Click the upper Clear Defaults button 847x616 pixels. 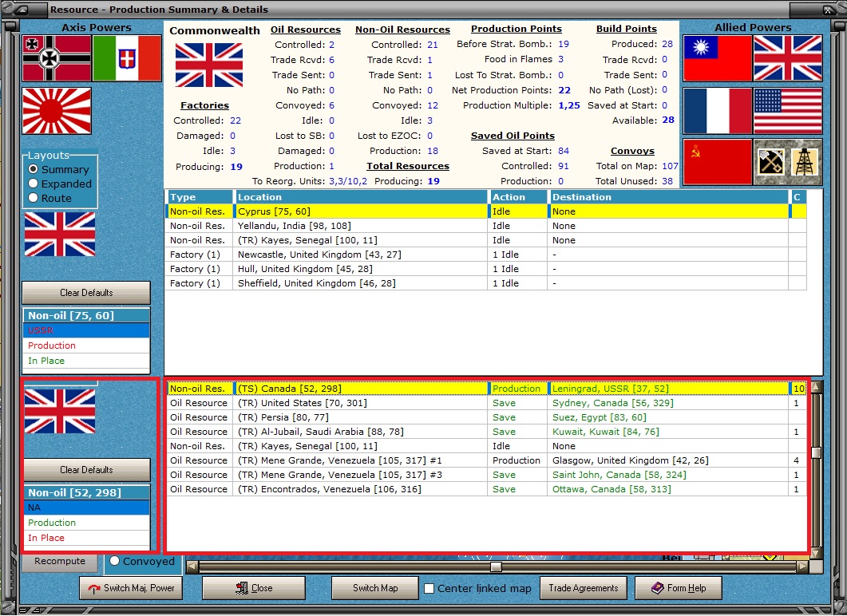point(86,293)
